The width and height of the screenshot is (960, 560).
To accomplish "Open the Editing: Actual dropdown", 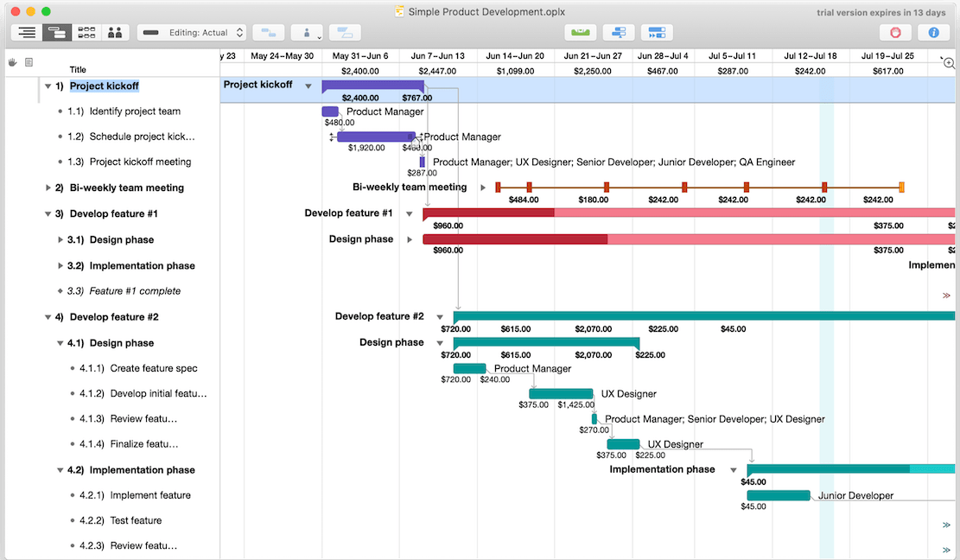I will tap(192, 33).
